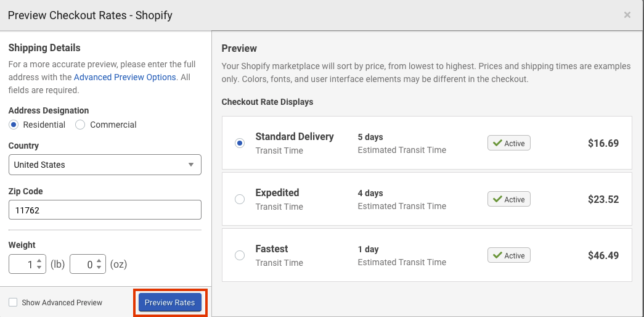Screen dimensions: 644x317
Task: Choose the Fastest rate radio button
Action: [x=240, y=255]
